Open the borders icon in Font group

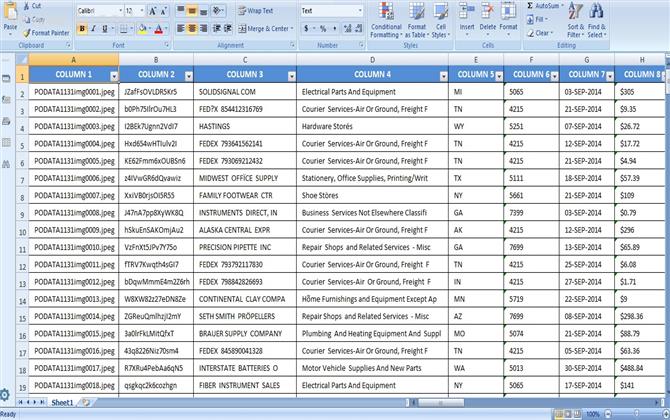pos(123,29)
